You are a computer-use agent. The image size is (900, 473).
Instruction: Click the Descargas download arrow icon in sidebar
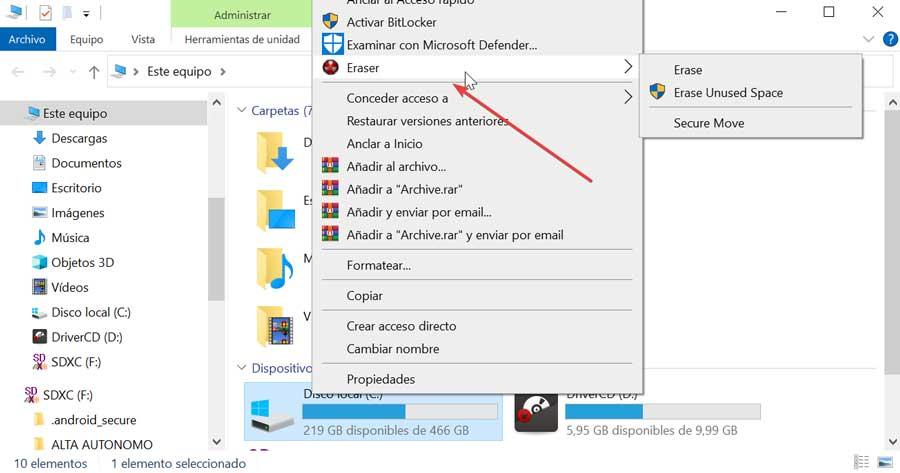point(39,138)
